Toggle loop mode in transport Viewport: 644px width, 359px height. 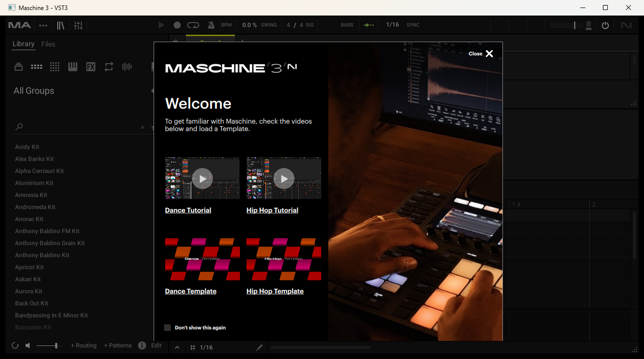coord(193,25)
